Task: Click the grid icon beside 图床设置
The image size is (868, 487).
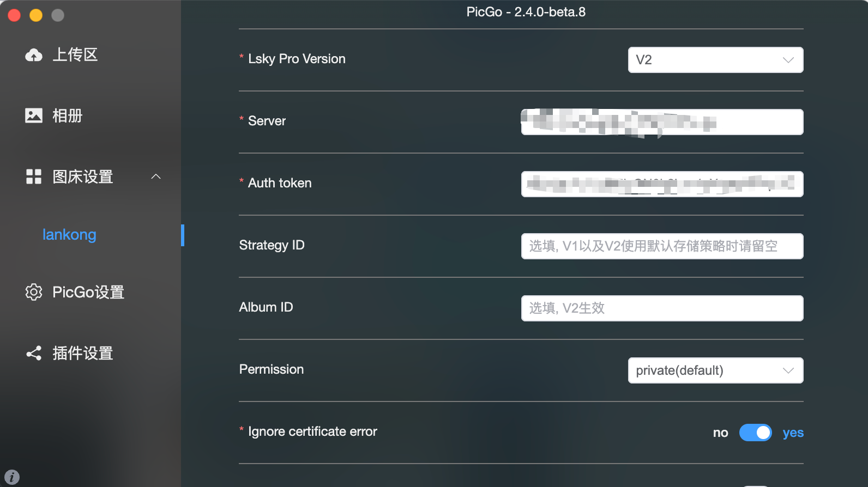Action: click(34, 176)
